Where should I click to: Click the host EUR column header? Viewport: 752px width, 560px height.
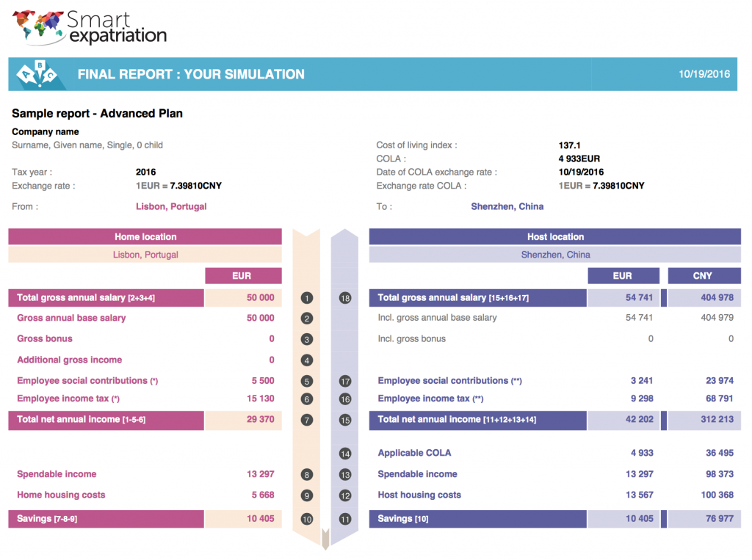pos(623,276)
